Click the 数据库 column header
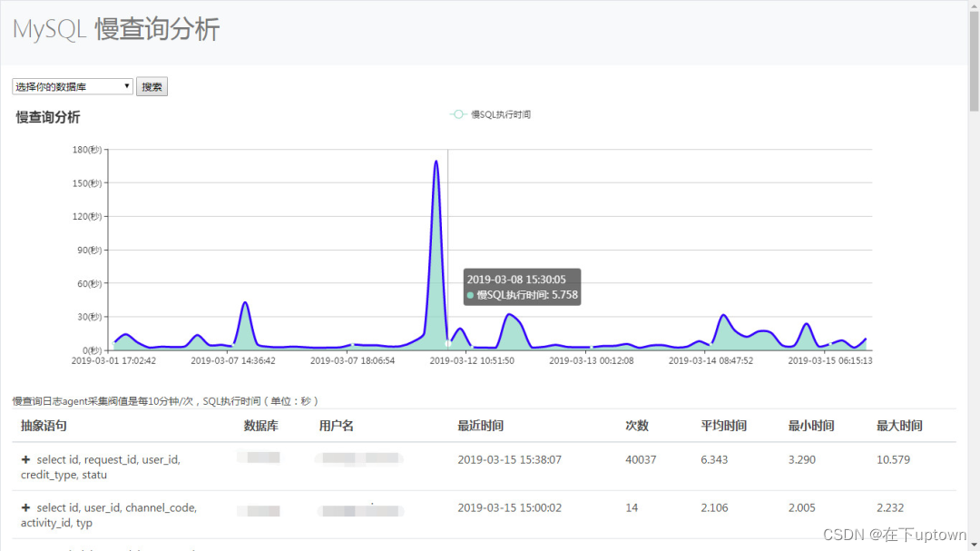 260,426
